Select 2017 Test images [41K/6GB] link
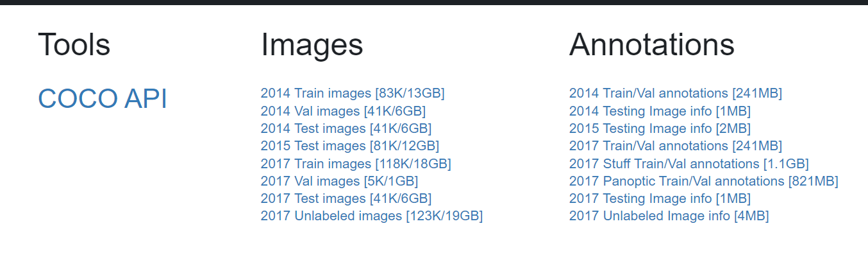Screen dimensions: 868x271 346,198
